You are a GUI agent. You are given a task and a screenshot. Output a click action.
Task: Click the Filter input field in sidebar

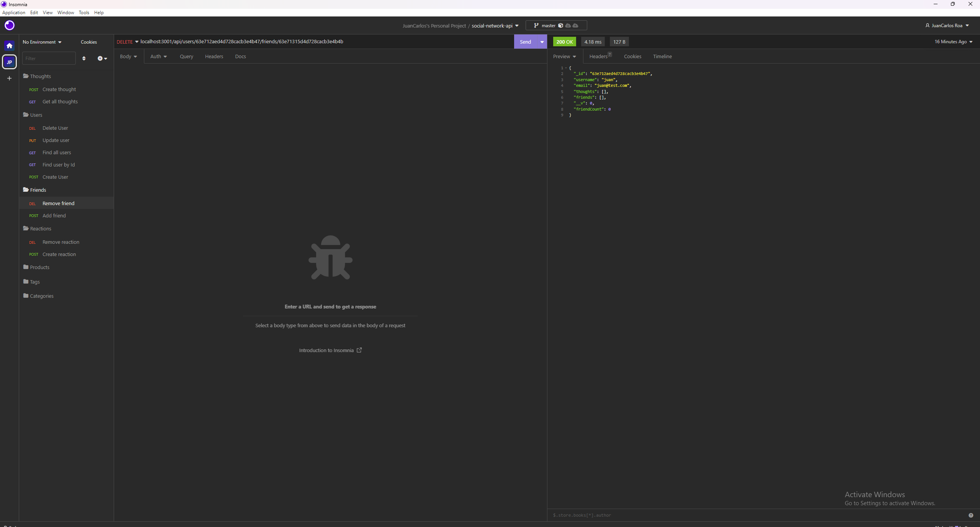[x=49, y=58]
